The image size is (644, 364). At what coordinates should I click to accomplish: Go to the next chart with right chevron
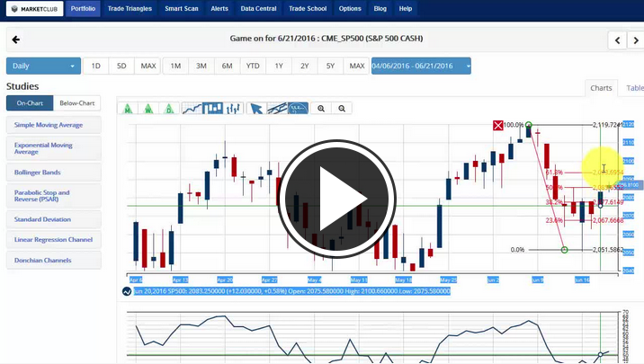pyautogui.click(x=636, y=40)
